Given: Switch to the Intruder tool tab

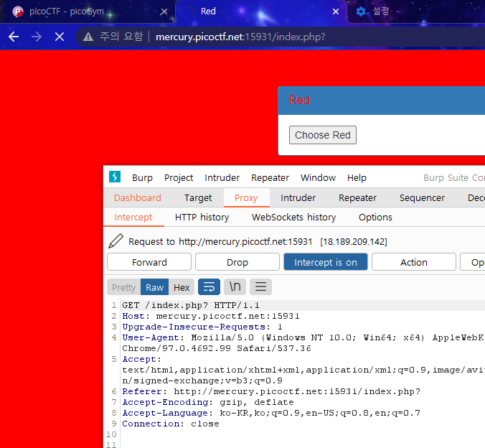Looking at the screenshot, I should pos(298,198).
